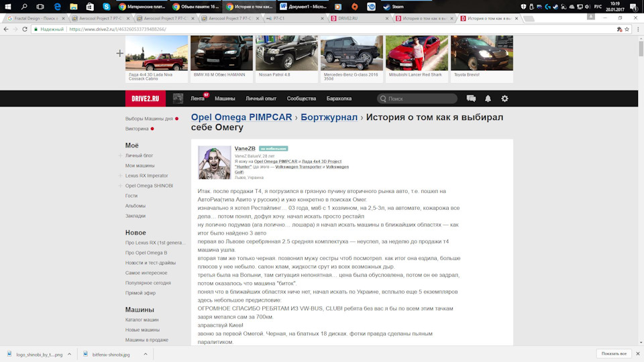Click the author's Joker avatar image
Image resolution: width=644 pixels, height=362 pixels.
(x=215, y=162)
